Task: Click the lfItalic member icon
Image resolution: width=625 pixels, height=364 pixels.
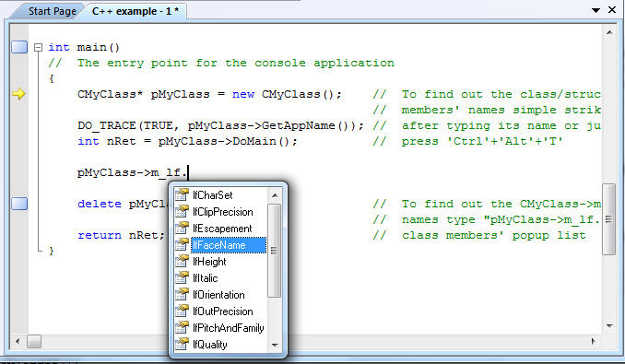Action: [x=182, y=278]
